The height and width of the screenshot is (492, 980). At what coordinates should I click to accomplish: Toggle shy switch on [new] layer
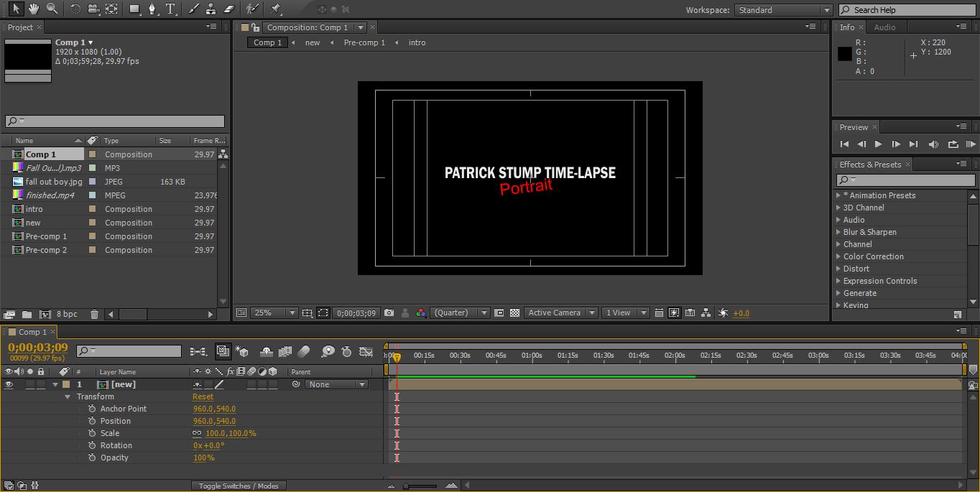pos(198,384)
